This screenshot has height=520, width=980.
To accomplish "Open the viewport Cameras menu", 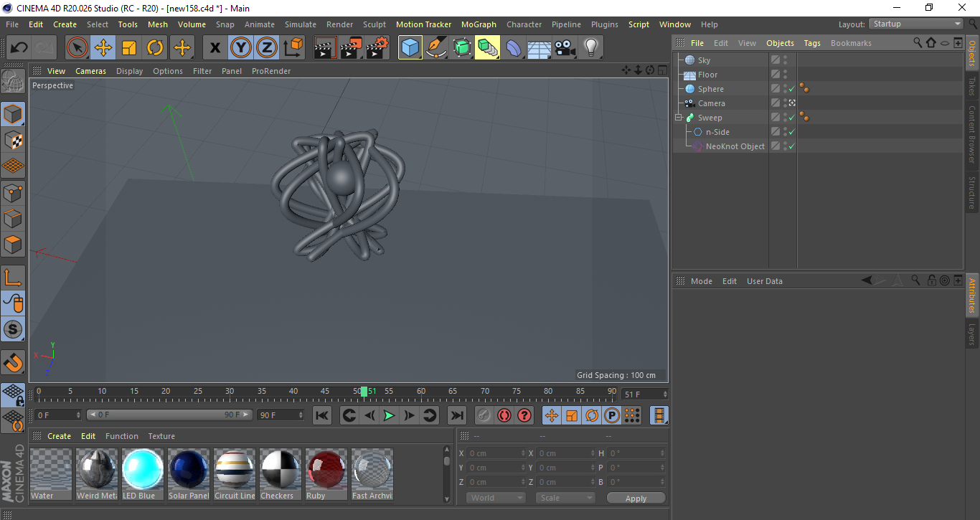I will [90, 71].
